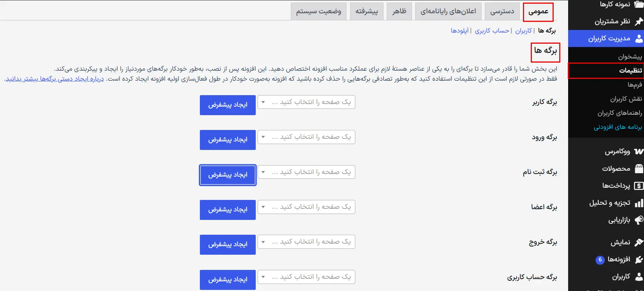Switch to the دسترسی tab
The width and height of the screenshot is (644, 291).
(x=502, y=11)
